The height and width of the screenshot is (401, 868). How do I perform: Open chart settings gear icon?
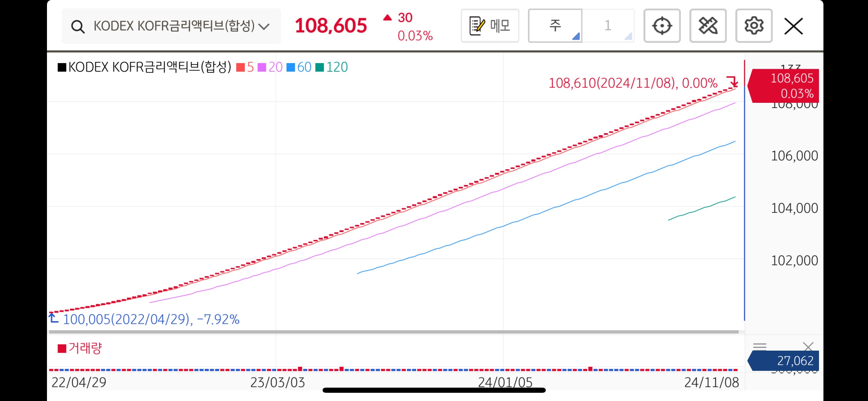click(x=754, y=26)
